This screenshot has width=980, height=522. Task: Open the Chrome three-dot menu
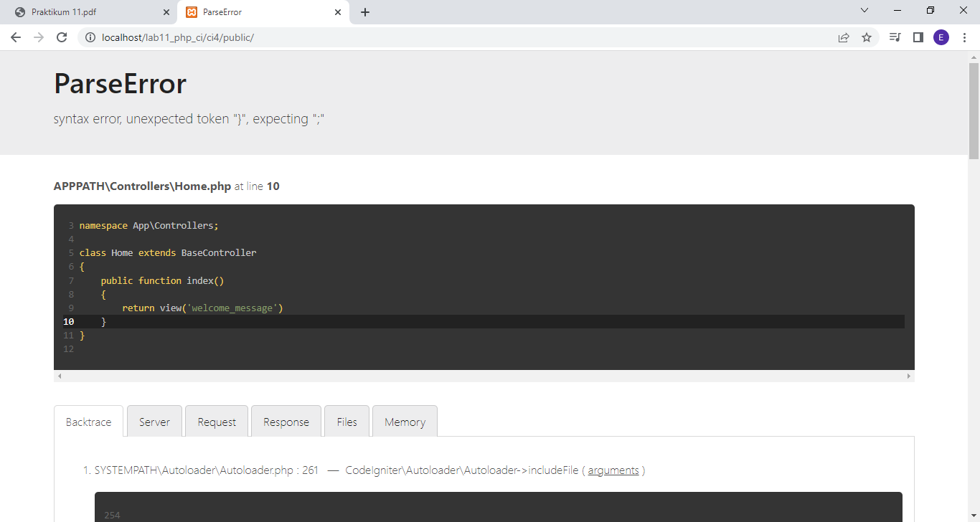(965, 37)
